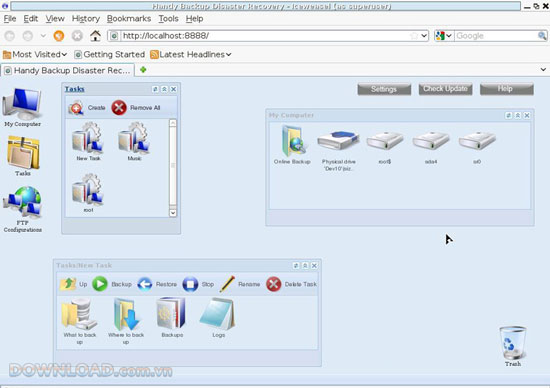Image resolution: width=550 pixels, height=388 pixels.
Task: Select the Handy Backup Disaster Recovery tab
Action: pyautogui.click(x=67, y=71)
